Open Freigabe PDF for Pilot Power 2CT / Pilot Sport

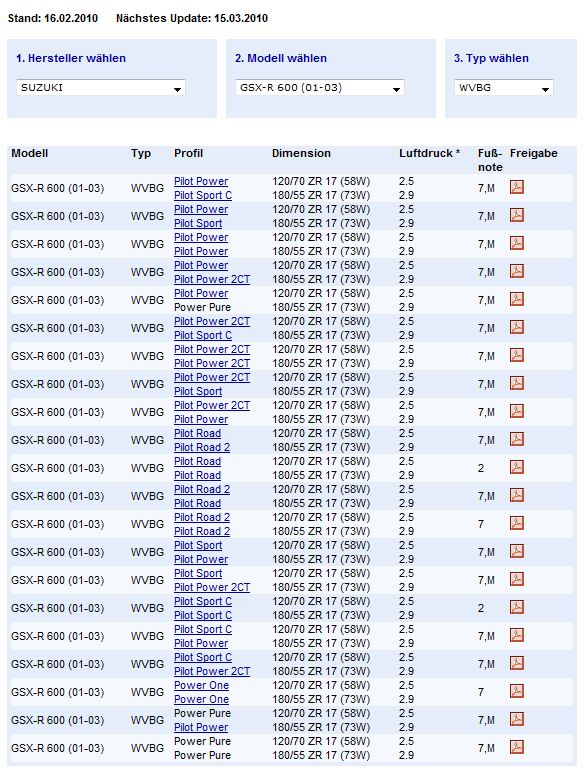tap(517, 384)
